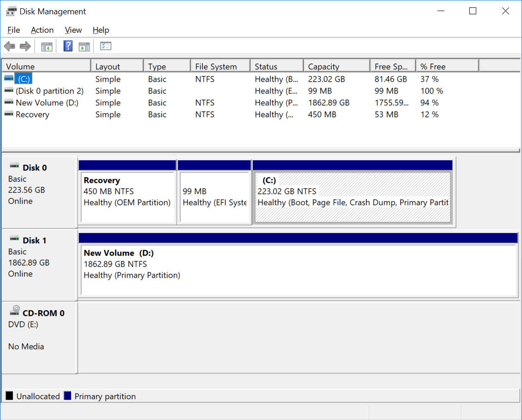The width and height of the screenshot is (522, 420).
Task: Select the Recovery partition block on Disk 0
Action: [x=127, y=194]
